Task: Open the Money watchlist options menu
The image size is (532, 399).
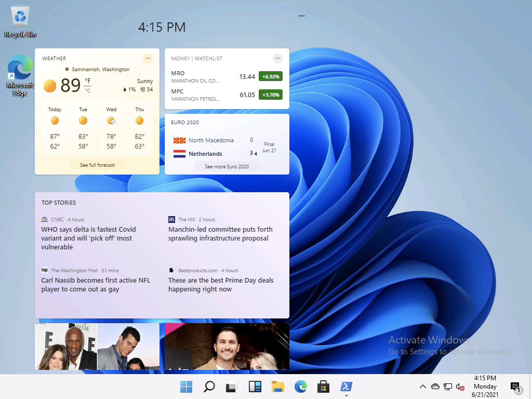Action: click(x=277, y=58)
